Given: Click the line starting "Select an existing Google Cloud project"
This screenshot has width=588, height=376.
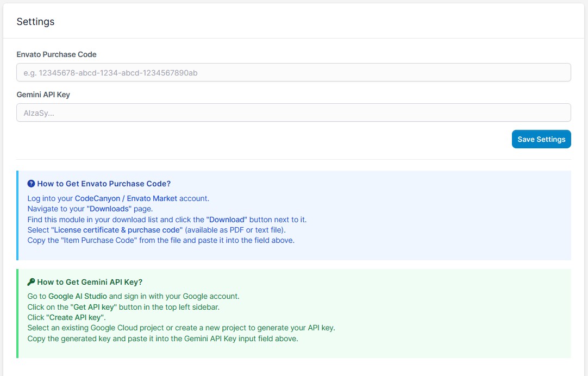Looking at the screenshot, I should coord(181,328).
